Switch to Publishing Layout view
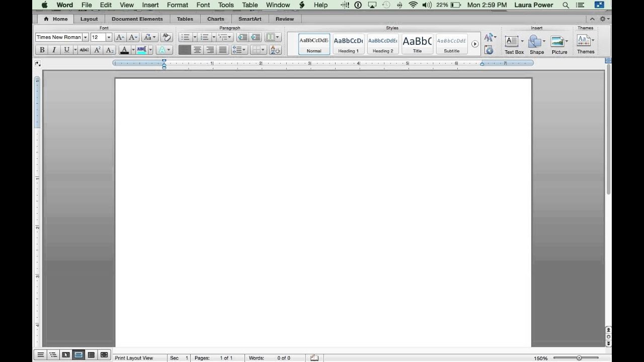The image size is (644, 362). pyautogui.click(x=66, y=355)
